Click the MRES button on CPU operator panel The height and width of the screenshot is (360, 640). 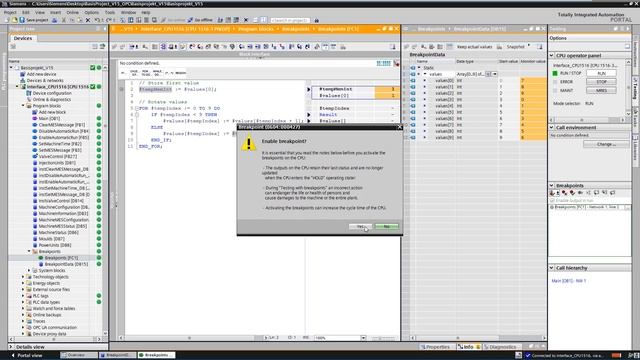pos(601,91)
